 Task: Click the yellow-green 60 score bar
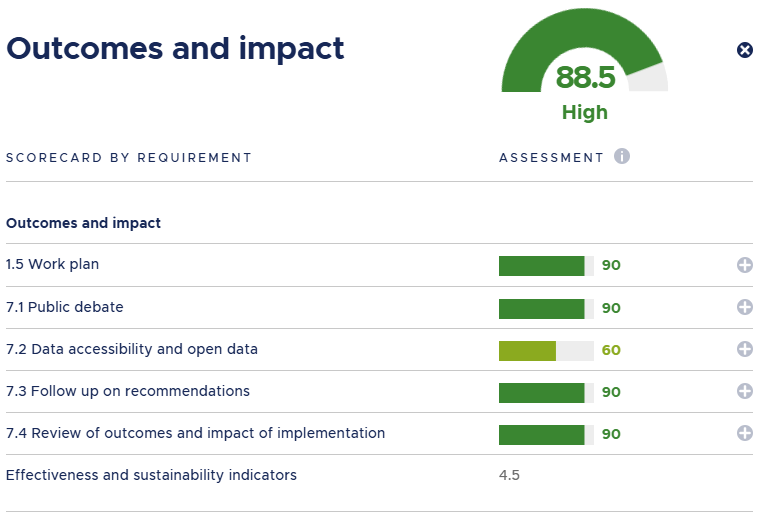click(546, 349)
